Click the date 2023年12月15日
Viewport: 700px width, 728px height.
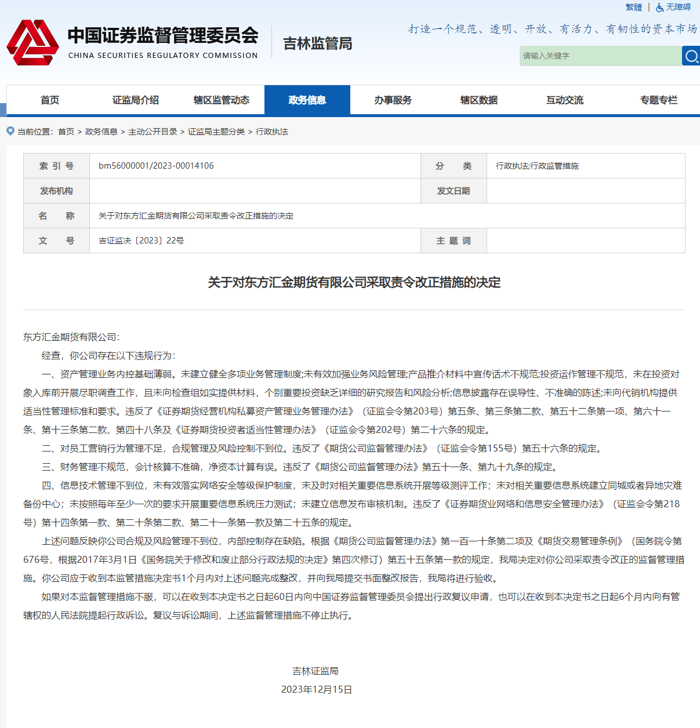pos(317,690)
